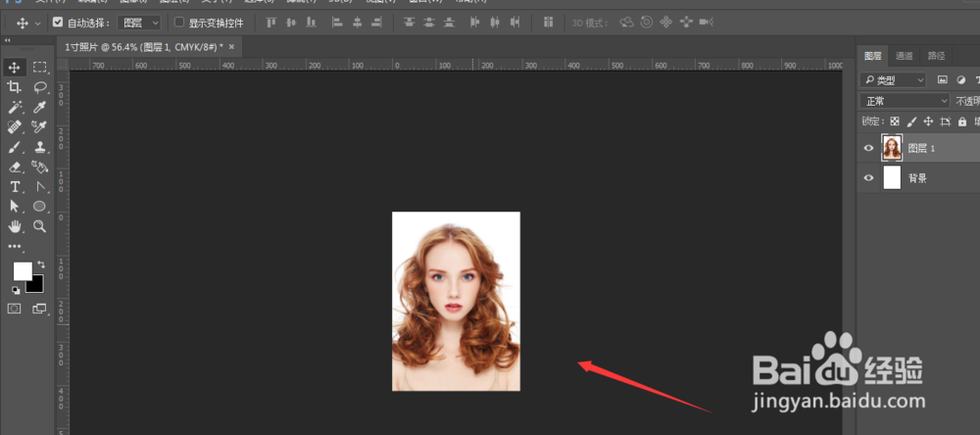Select the Ellipse shape tool

click(40, 207)
